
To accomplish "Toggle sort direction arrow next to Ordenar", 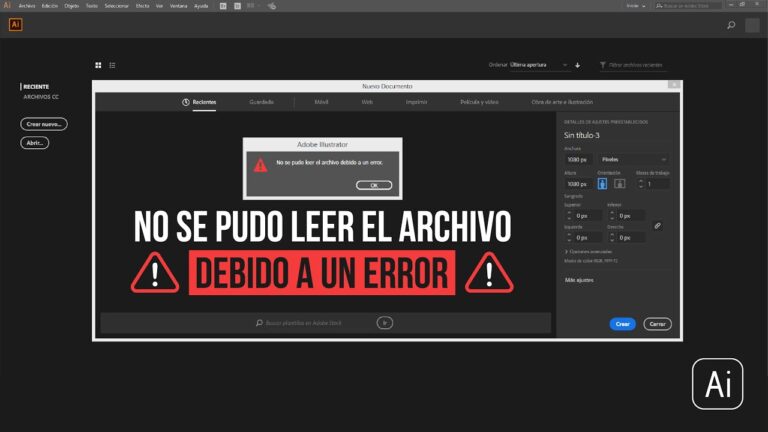I will tap(577, 65).
